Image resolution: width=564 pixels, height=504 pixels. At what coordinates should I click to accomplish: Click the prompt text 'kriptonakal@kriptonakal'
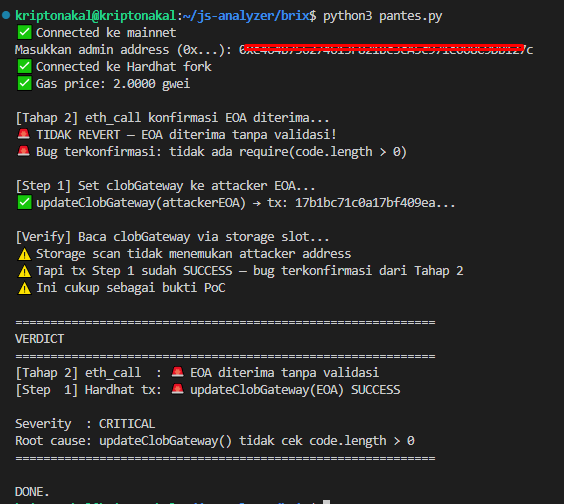[95, 15]
